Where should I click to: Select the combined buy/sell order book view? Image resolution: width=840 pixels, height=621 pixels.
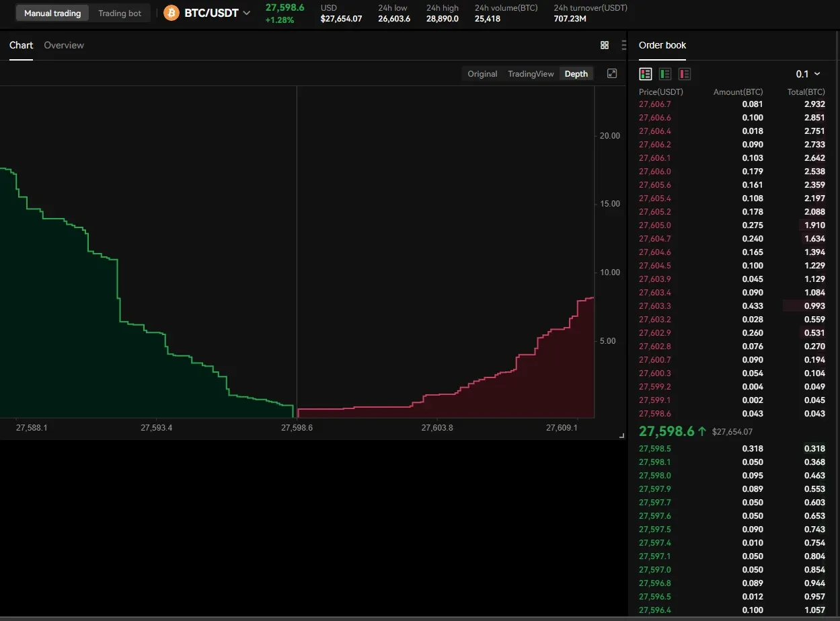[645, 73]
